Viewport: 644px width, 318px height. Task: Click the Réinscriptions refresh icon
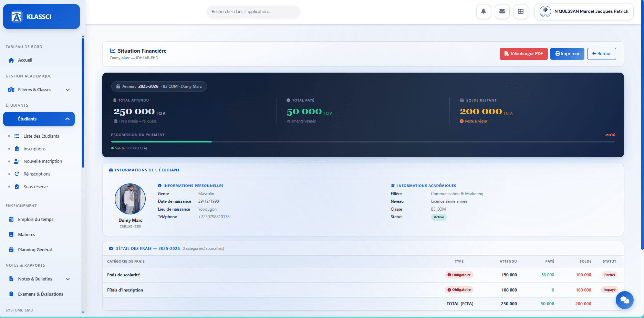(17, 174)
